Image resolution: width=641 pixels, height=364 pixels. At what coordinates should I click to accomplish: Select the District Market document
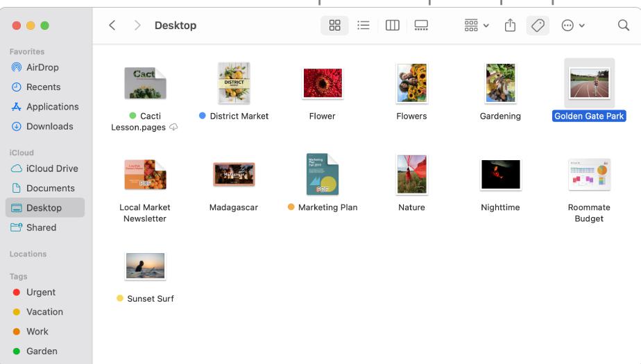(234, 83)
